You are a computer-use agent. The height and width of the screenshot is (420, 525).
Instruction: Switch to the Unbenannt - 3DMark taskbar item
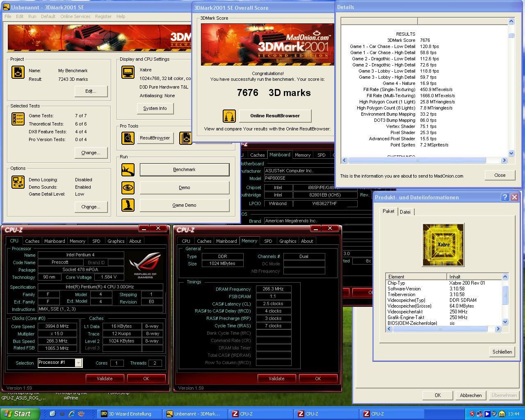point(195,414)
